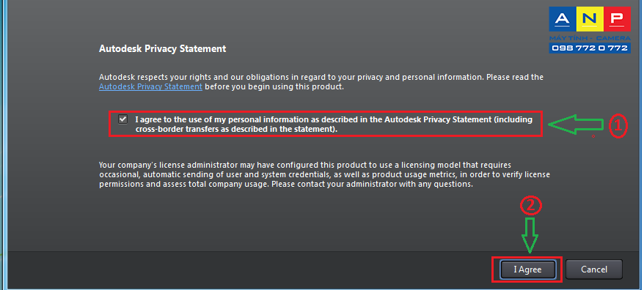Click the red circled number 1 marker

pyautogui.click(x=618, y=127)
